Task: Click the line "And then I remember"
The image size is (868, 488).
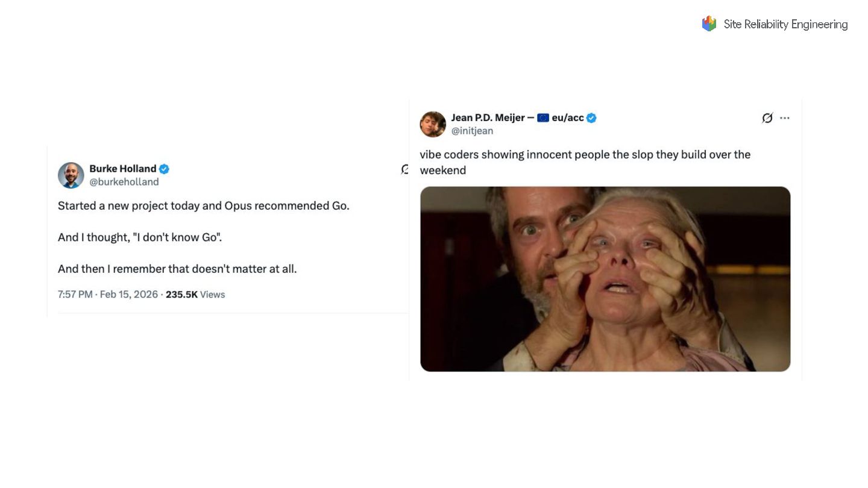Action: point(177,269)
